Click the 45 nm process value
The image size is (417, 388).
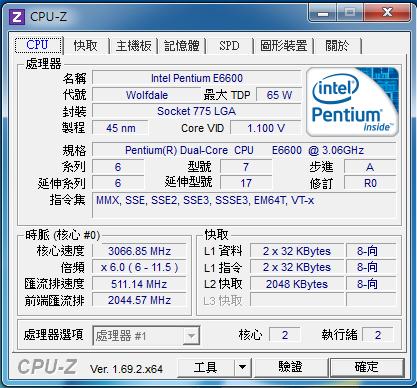(x=120, y=128)
